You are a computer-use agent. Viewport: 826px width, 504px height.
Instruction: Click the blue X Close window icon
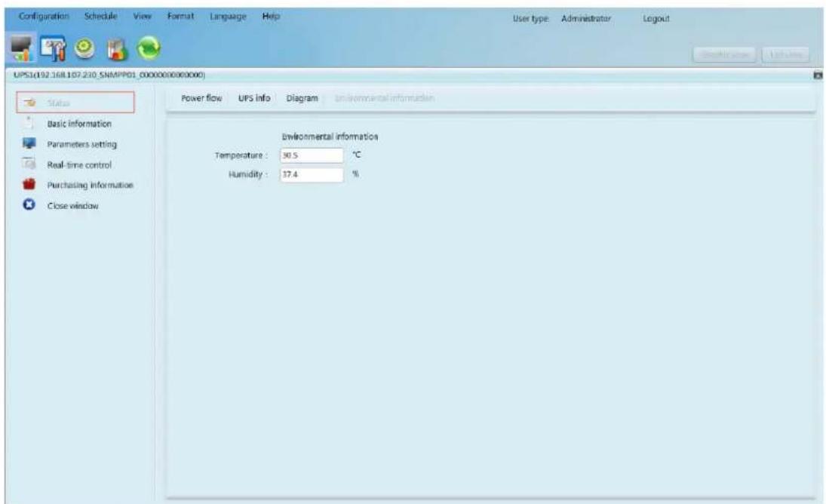29,205
